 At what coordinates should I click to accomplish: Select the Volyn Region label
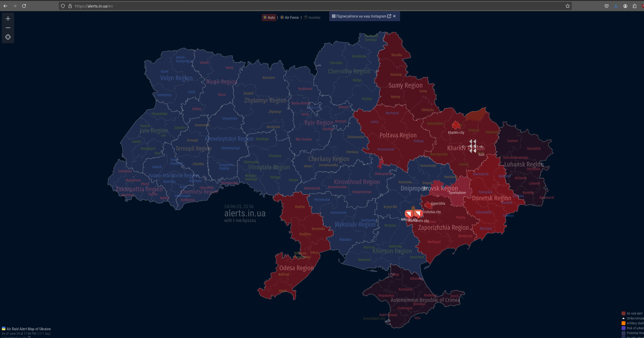(x=176, y=78)
